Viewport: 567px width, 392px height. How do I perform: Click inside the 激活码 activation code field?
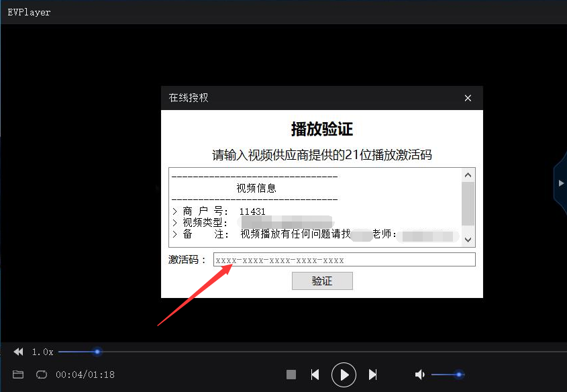(x=342, y=259)
